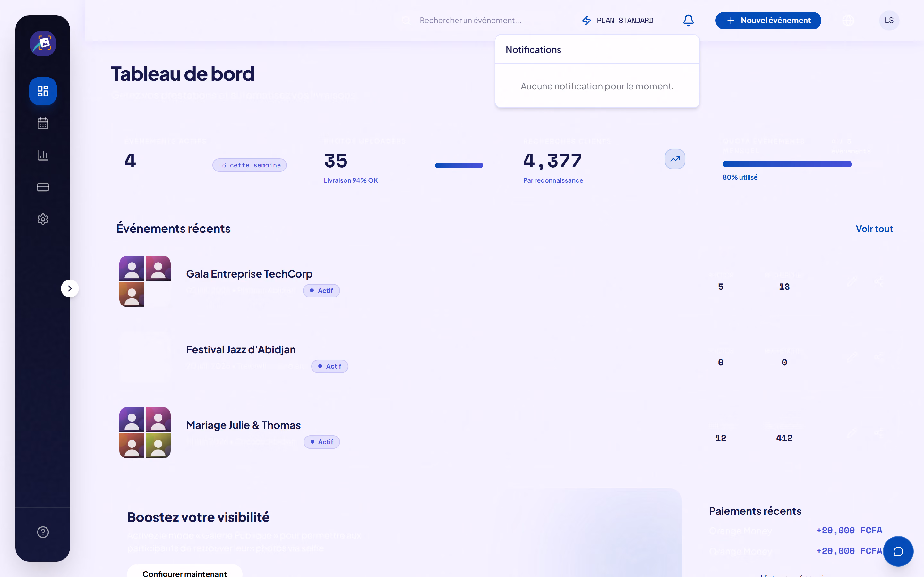The width and height of the screenshot is (924, 577).
Task: Click the trending-up arrow icon
Action: pyautogui.click(x=675, y=159)
